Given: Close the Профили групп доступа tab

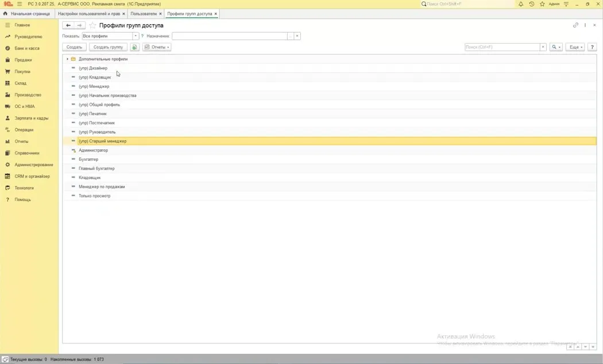Looking at the screenshot, I should pyautogui.click(x=216, y=14).
